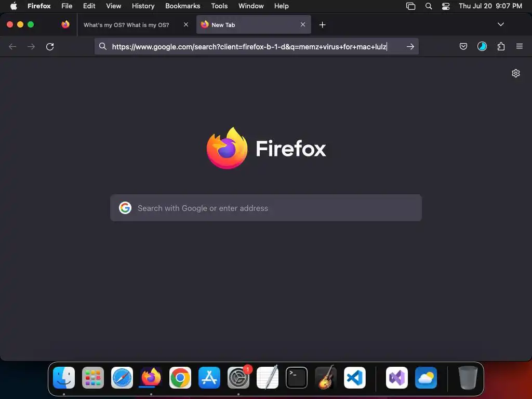
Task: Click the pinned Firefox tab
Action: tap(65, 24)
